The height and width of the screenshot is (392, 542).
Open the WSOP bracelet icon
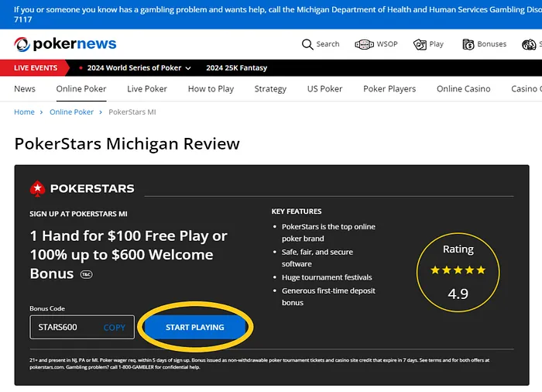365,44
